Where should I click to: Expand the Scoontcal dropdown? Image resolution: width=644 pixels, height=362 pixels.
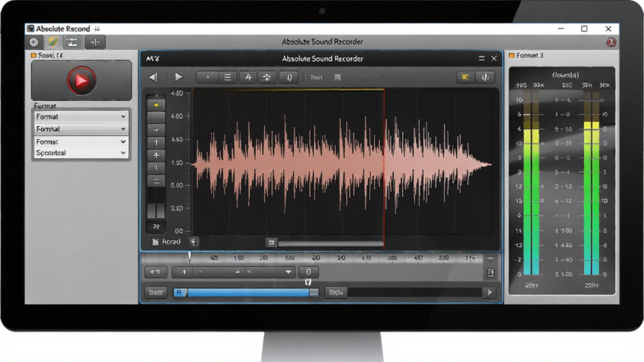pos(81,153)
